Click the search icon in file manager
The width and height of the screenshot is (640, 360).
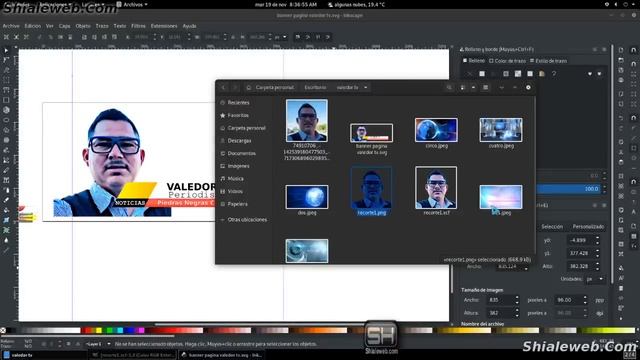point(449,87)
